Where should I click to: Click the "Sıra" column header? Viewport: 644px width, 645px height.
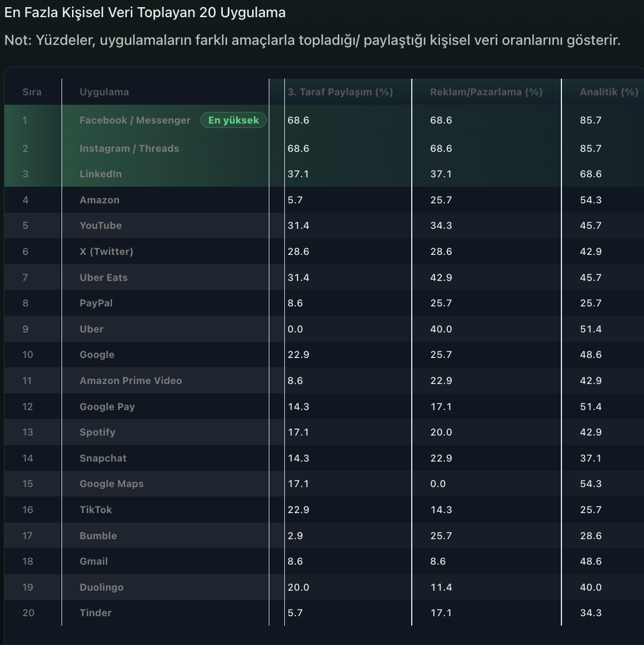pos(32,92)
